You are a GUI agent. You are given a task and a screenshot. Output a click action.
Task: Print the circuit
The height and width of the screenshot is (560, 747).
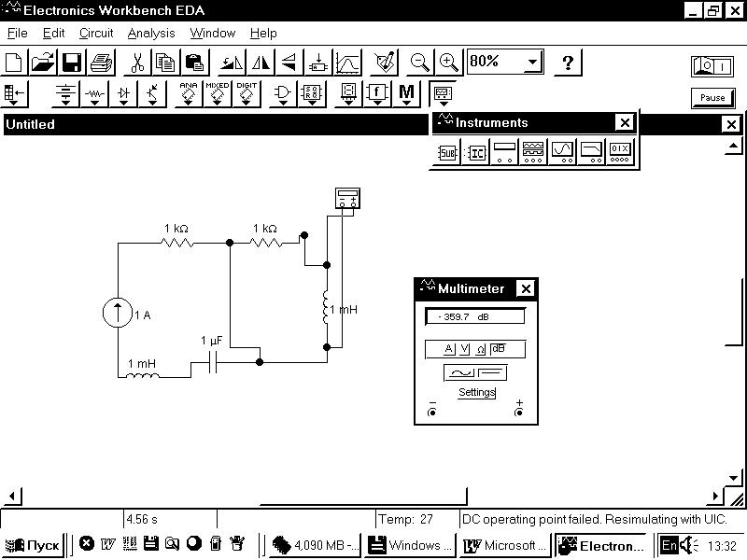coord(101,63)
